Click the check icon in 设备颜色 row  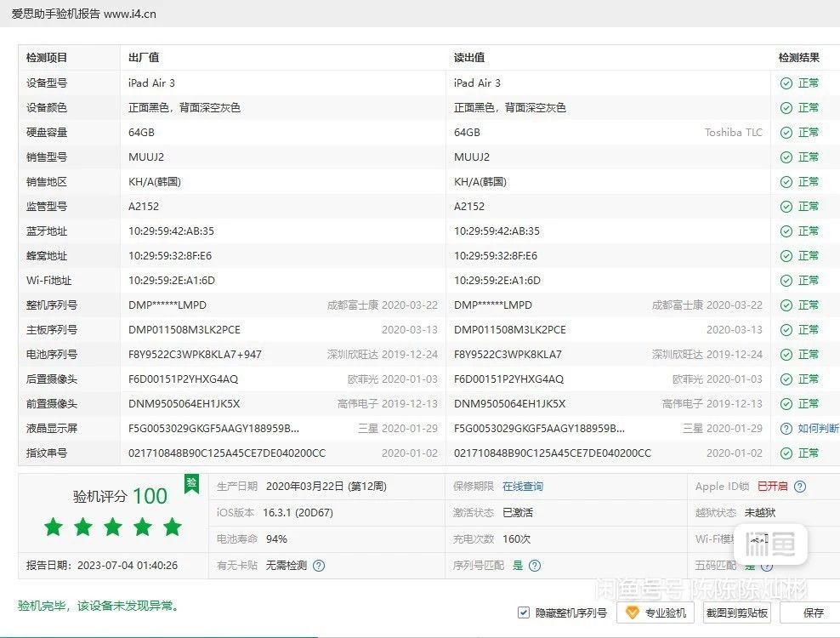tap(786, 108)
